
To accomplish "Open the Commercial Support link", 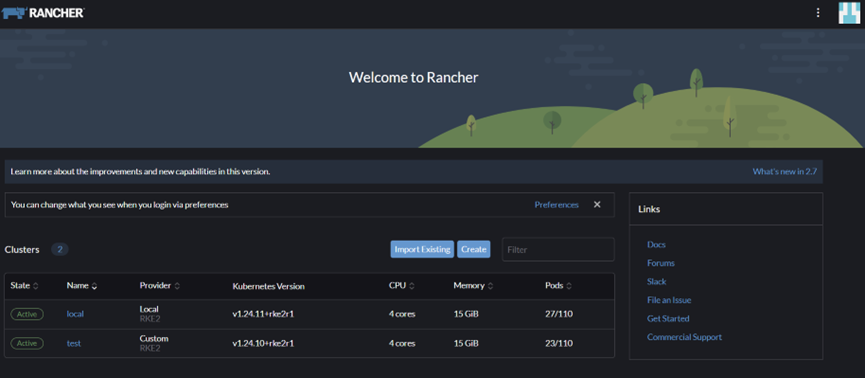I will point(685,337).
